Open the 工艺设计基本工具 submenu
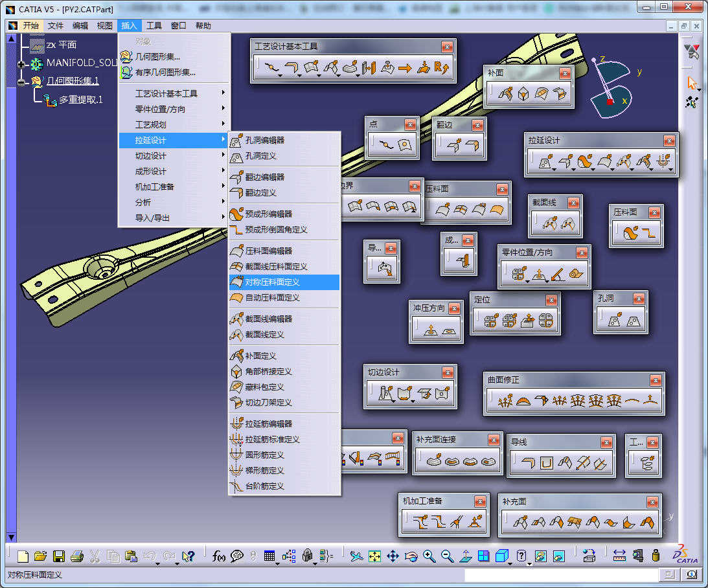Screen dimensions: 708x588 [x=174, y=93]
